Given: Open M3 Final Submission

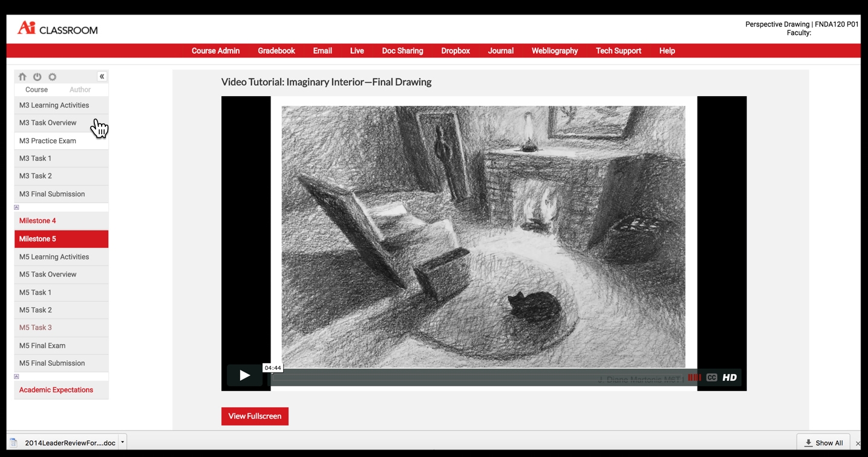Looking at the screenshot, I should click(x=61, y=194).
